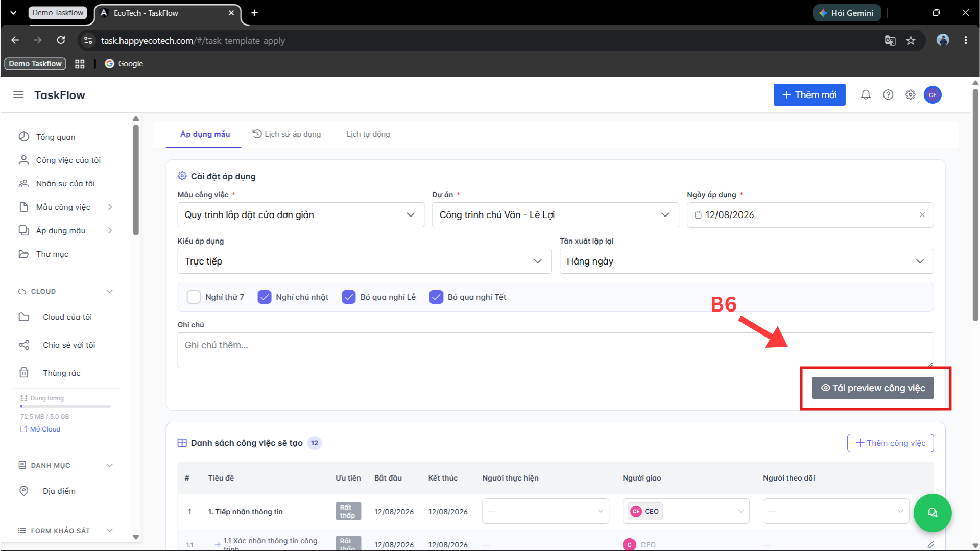Reload the browser page
Image resolution: width=980 pixels, height=551 pixels.
coord(61,40)
